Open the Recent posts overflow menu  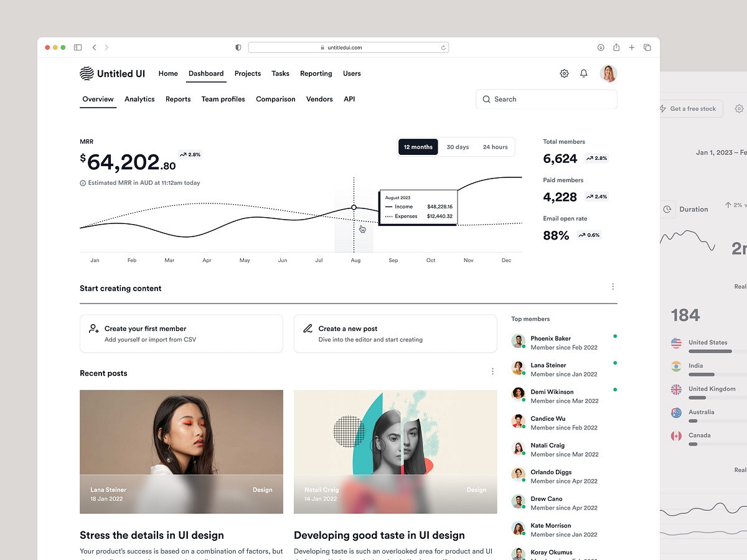492,371
